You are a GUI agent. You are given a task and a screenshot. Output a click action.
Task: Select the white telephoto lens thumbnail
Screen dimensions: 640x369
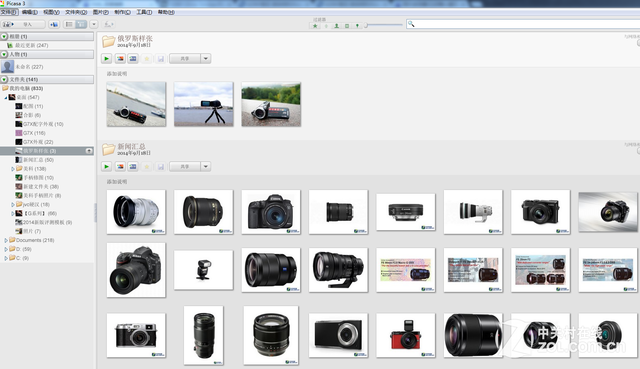tap(473, 212)
